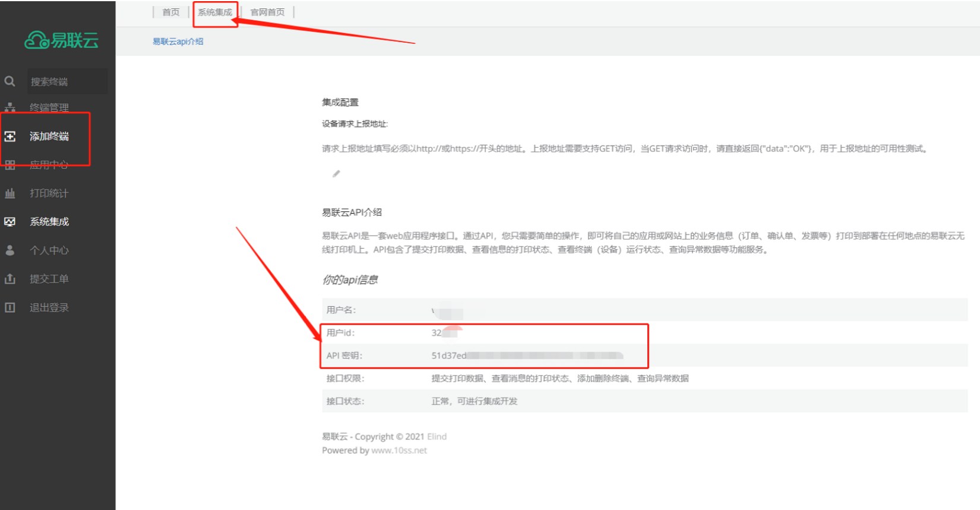
Task: Click the 易联云api介绍 link
Action: [178, 42]
